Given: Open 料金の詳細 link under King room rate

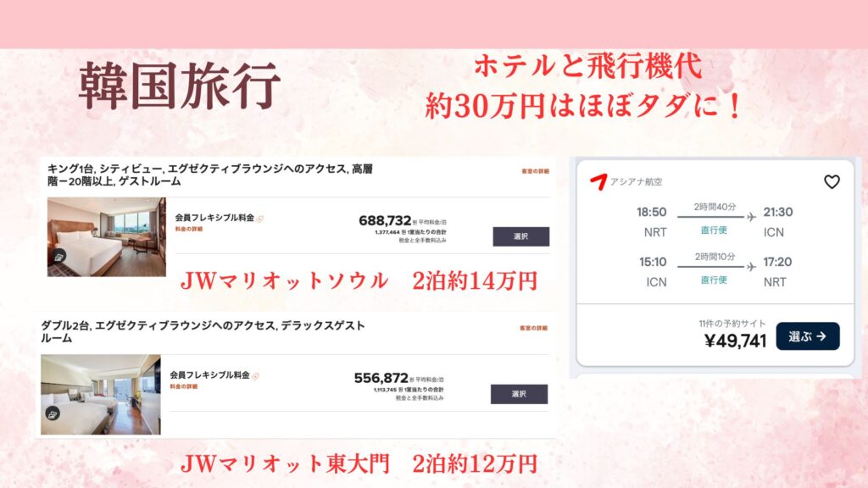Looking at the screenshot, I should [x=189, y=229].
